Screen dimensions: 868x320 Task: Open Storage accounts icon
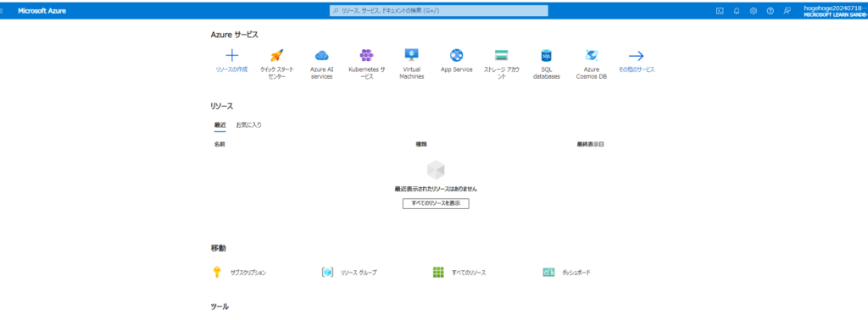pyautogui.click(x=502, y=55)
